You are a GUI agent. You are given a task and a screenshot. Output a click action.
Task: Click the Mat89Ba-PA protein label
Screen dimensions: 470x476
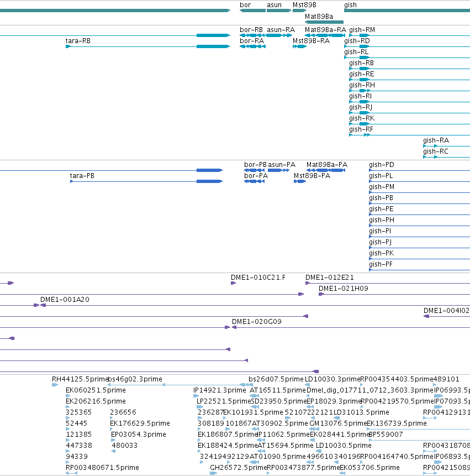327,165
